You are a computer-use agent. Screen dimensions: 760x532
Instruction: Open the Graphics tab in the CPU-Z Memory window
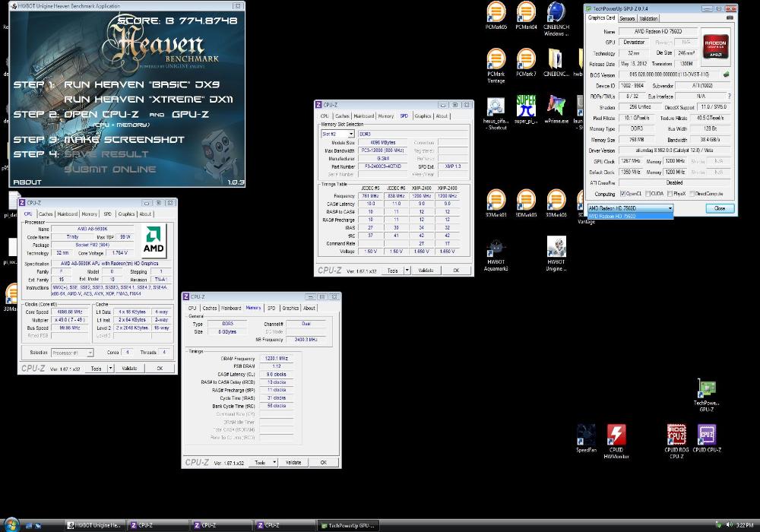290,308
